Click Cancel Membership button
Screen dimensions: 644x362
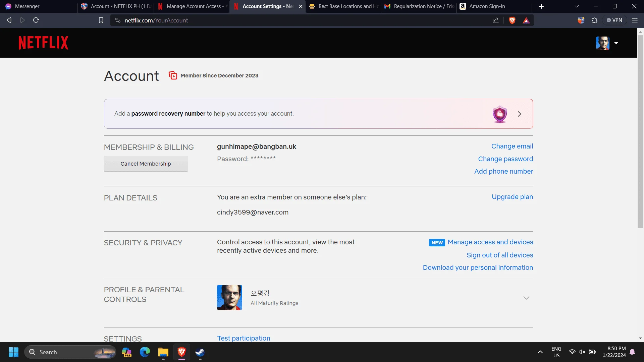tap(146, 164)
